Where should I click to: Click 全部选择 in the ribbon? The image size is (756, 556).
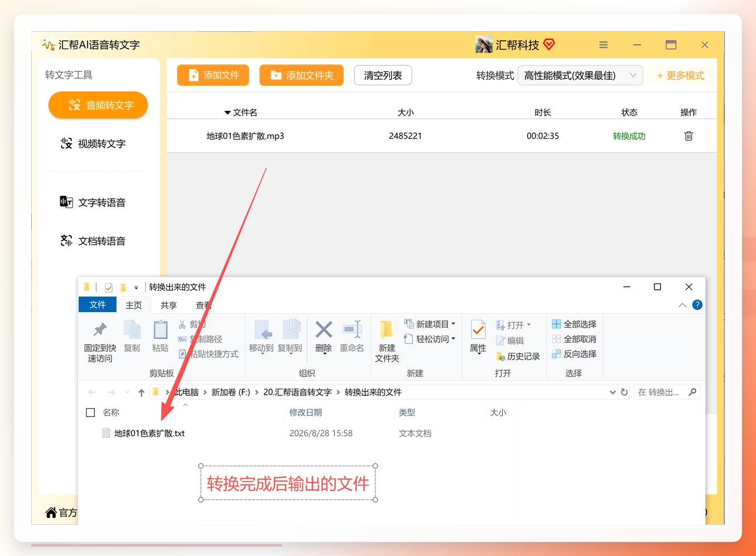[x=574, y=324]
